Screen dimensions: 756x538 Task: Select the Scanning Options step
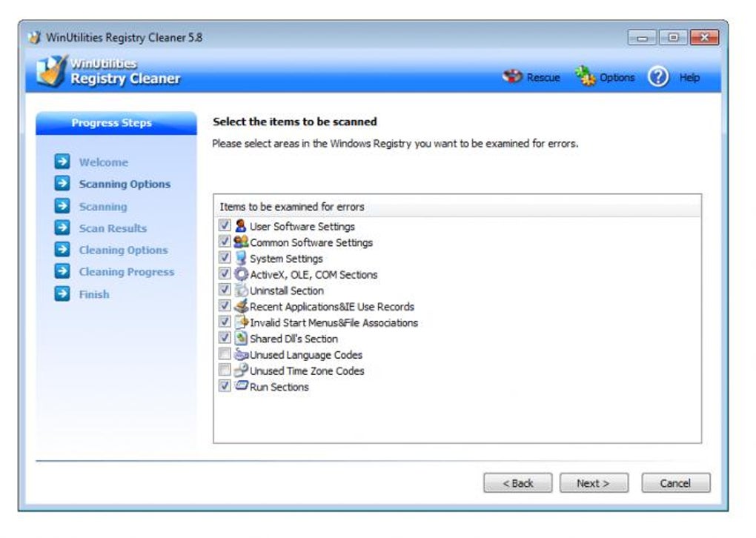[125, 184]
